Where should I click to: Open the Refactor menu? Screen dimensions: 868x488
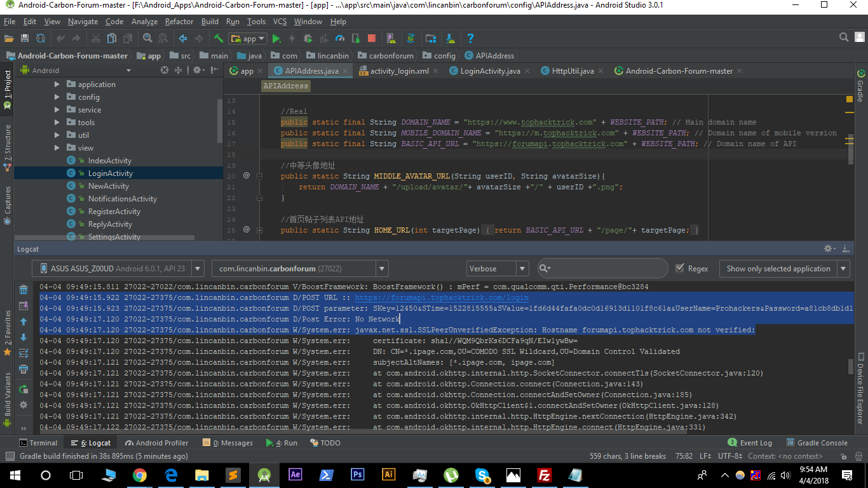point(179,22)
